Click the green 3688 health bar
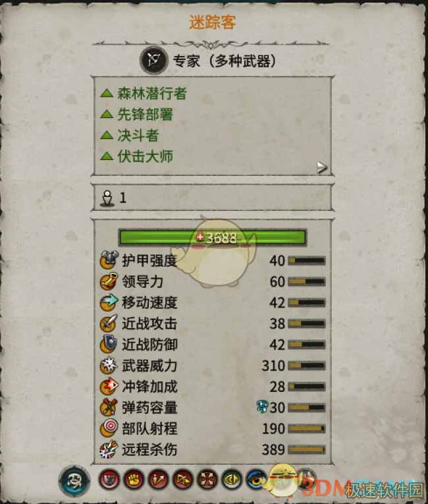Viewport: 428px width, 504px height. [213, 238]
